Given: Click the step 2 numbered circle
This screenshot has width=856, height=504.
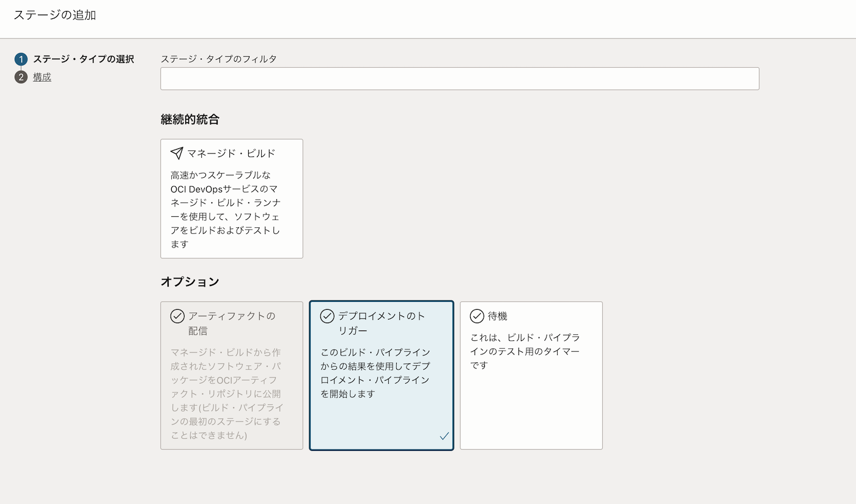Looking at the screenshot, I should pos(21,77).
